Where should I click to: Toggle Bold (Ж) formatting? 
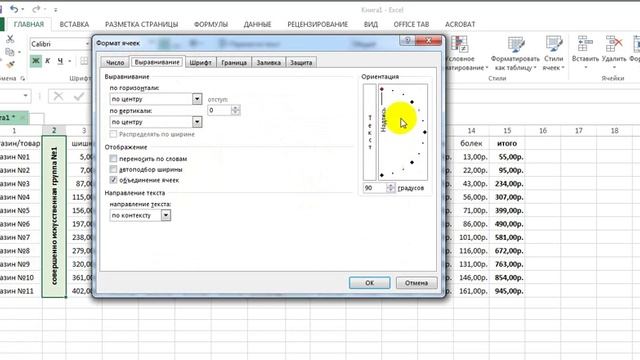[36, 61]
